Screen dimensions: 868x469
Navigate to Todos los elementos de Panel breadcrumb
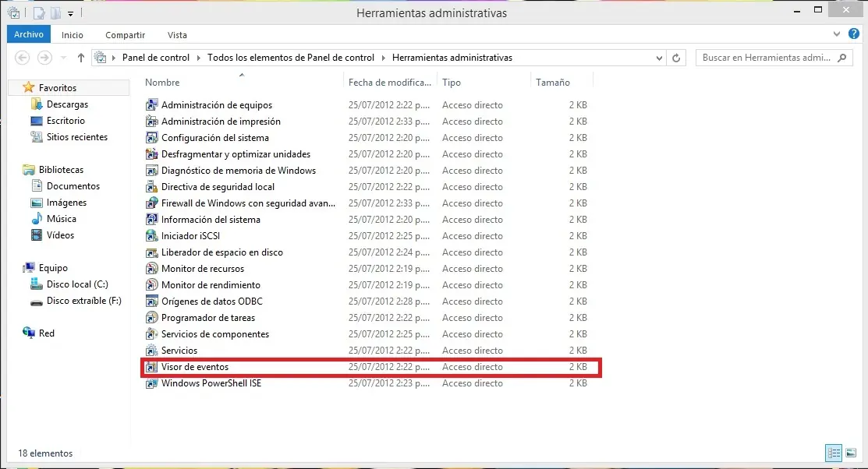[291, 58]
